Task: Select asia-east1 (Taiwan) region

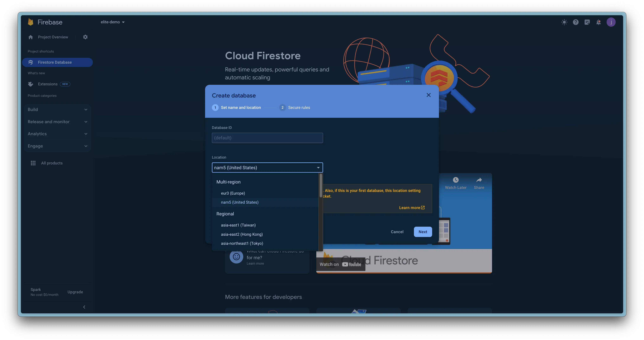Action: click(238, 225)
